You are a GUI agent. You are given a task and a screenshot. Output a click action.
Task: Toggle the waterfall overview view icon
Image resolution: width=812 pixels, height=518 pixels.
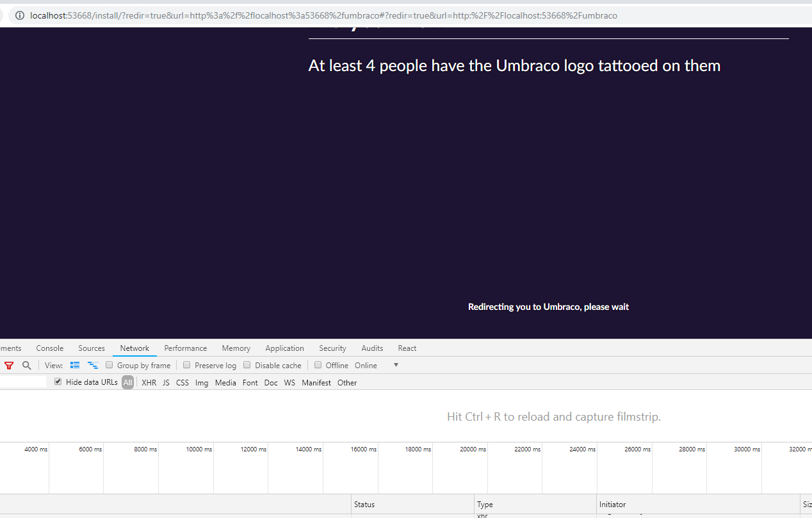[x=93, y=366]
